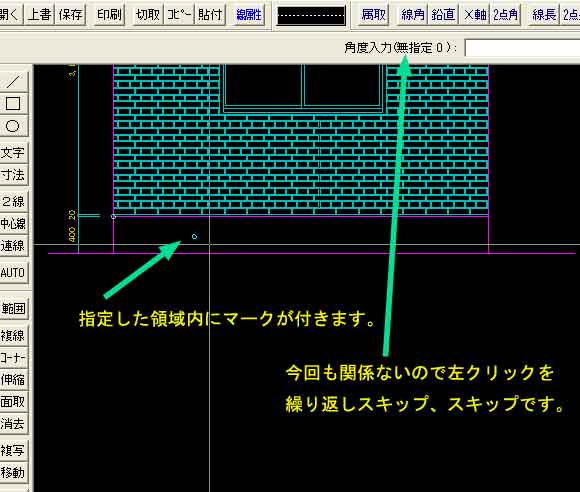Click the 貼付 paste button
580x492 pixels.
[210, 14]
